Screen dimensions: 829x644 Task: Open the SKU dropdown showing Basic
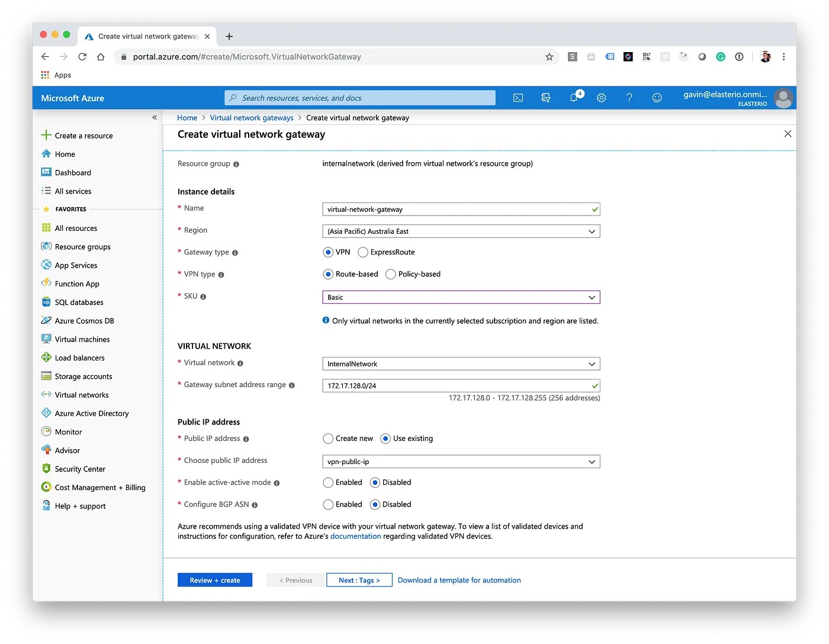(461, 297)
